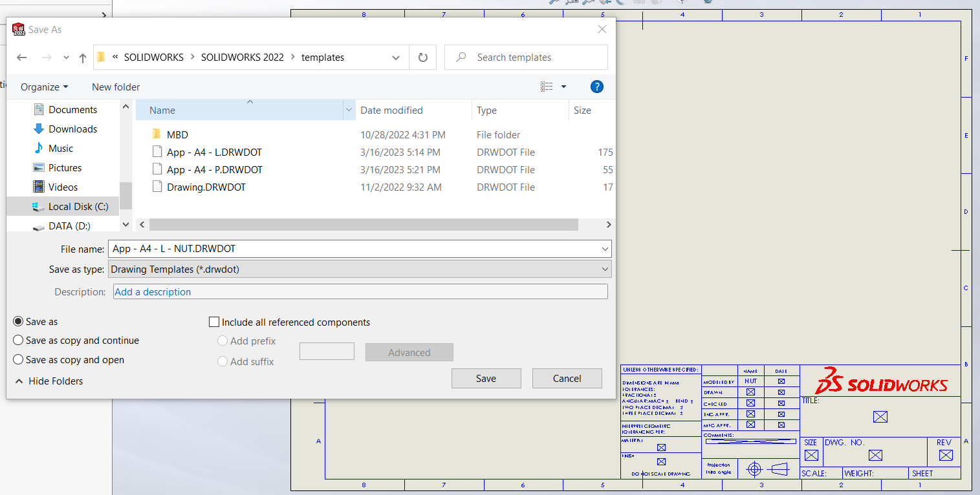Select App - A4 - P.DRWDOT file

(215, 170)
